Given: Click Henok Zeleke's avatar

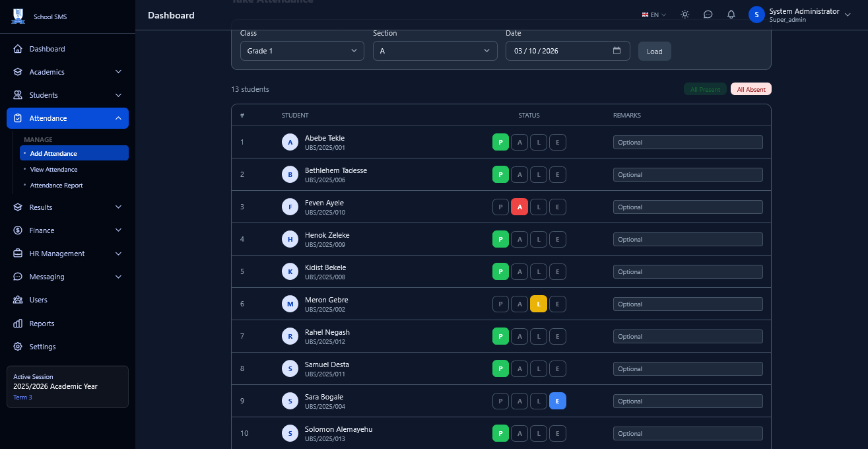Looking at the screenshot, I should tap(290, 239).
